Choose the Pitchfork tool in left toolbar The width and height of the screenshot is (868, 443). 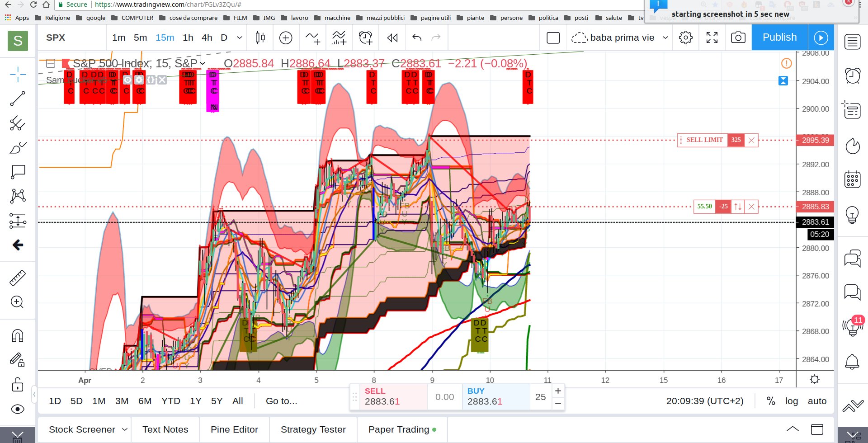pyautogui.click(x=18, y=123)
